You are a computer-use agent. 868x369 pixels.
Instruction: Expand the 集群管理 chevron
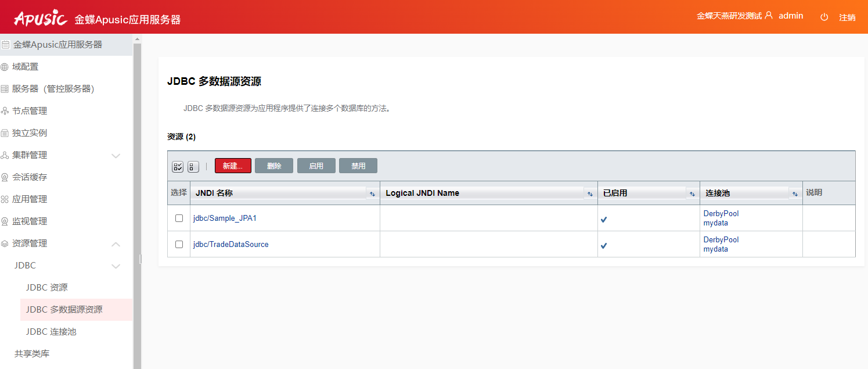point(116,156)
